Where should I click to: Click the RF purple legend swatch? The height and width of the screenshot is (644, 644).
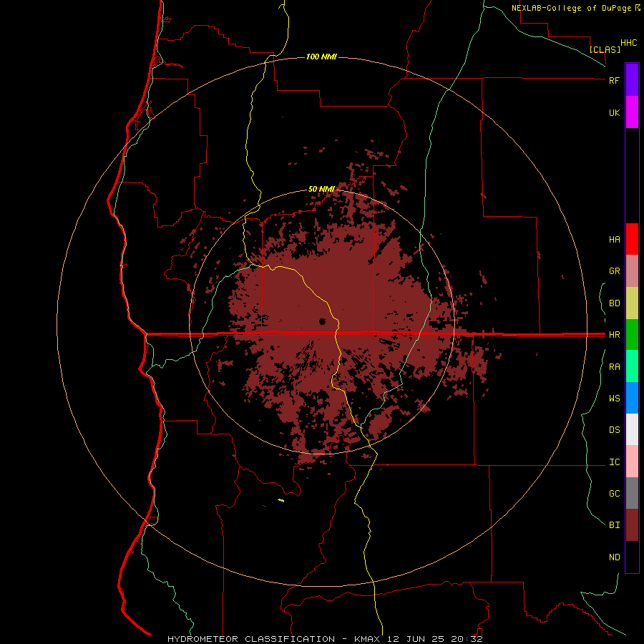click(632, 79)
